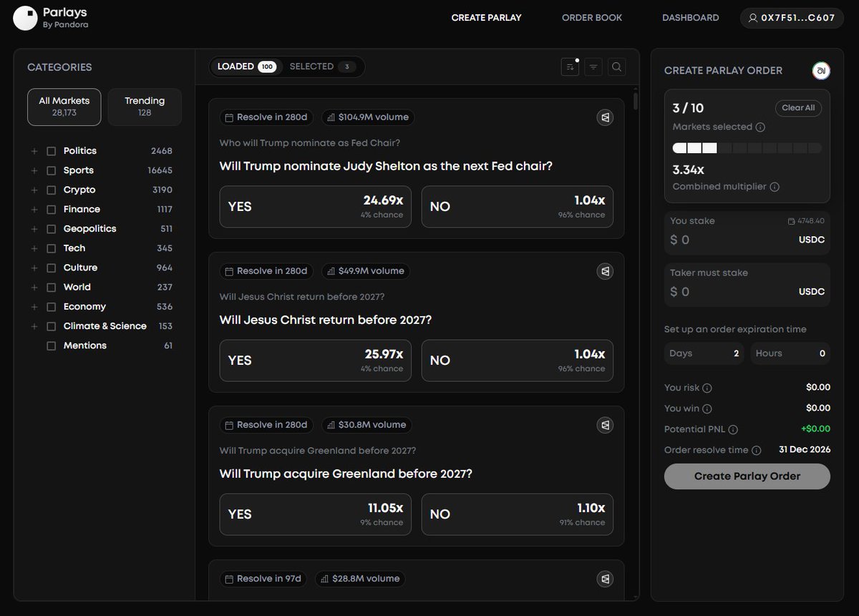
Task: Click the expiration Hours field
Action: click(790, 353)
